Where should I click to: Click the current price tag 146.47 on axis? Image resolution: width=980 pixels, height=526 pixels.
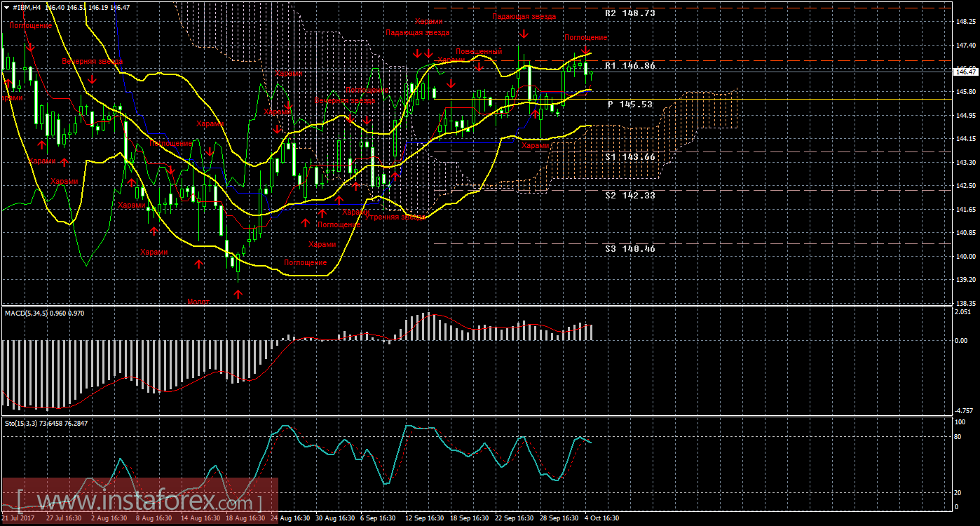pos(965,71)
